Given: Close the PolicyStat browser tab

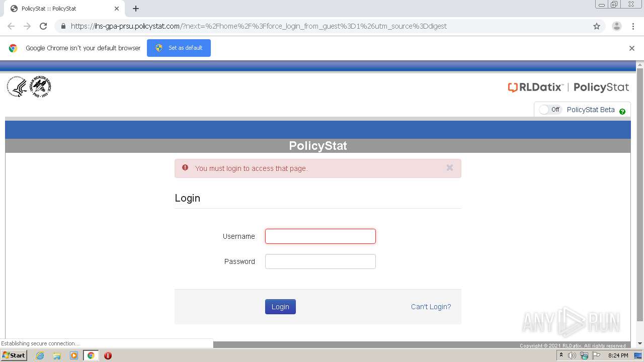Looking at the screenshot, I should [x=117, y=9].
